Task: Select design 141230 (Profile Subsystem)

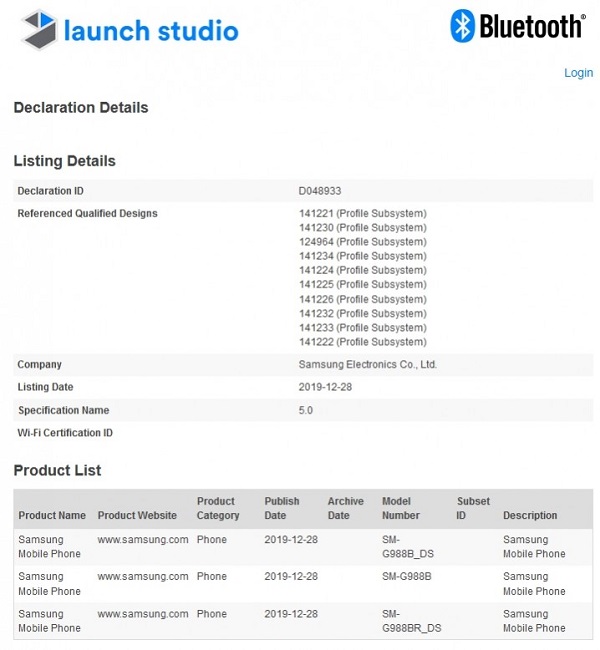Action: pos(362,228)
